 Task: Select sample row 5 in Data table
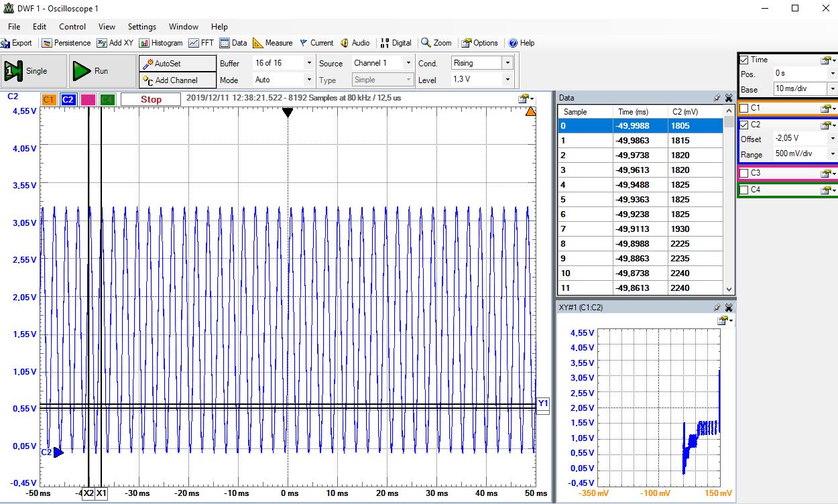642,199
